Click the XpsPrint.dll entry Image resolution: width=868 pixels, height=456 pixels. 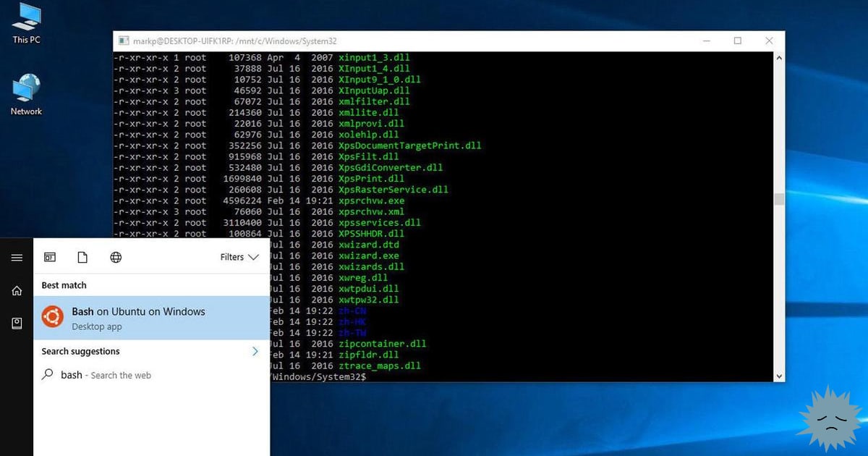(372, 178)
